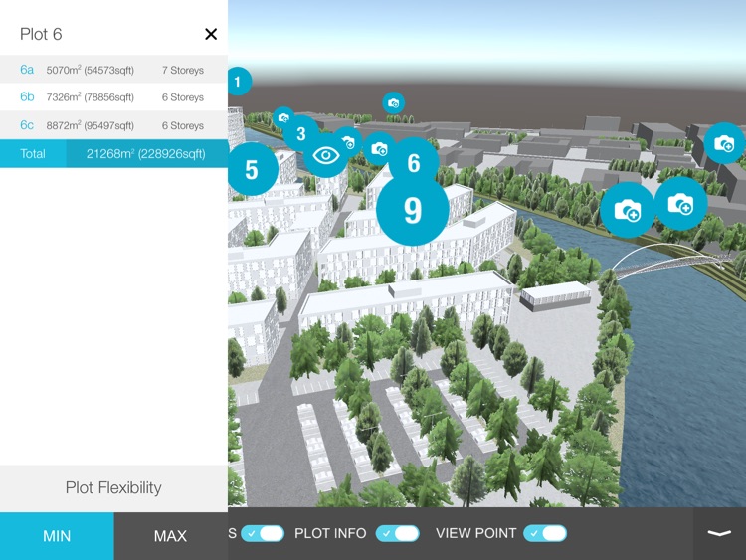The width and height of the screenshot is (746, 560).
Task: Open camera viewpoint behind eye marker
Action: 350,141
